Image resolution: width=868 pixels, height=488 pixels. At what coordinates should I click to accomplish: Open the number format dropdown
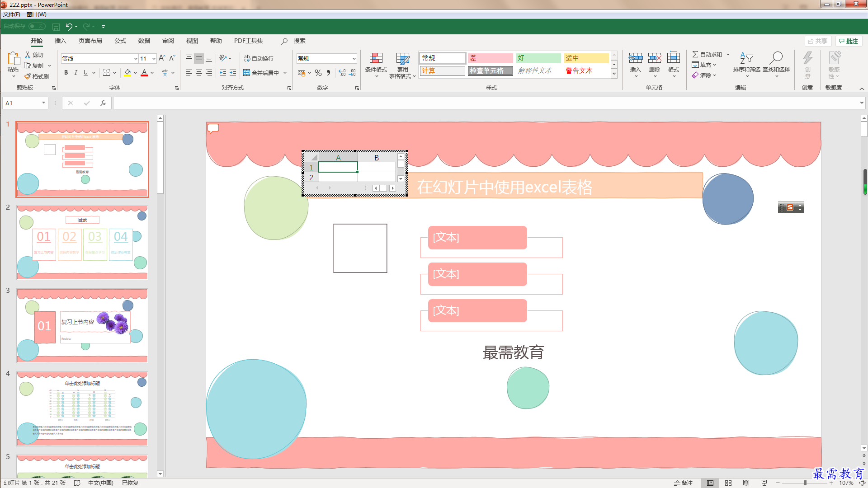(x=354, y=59)
